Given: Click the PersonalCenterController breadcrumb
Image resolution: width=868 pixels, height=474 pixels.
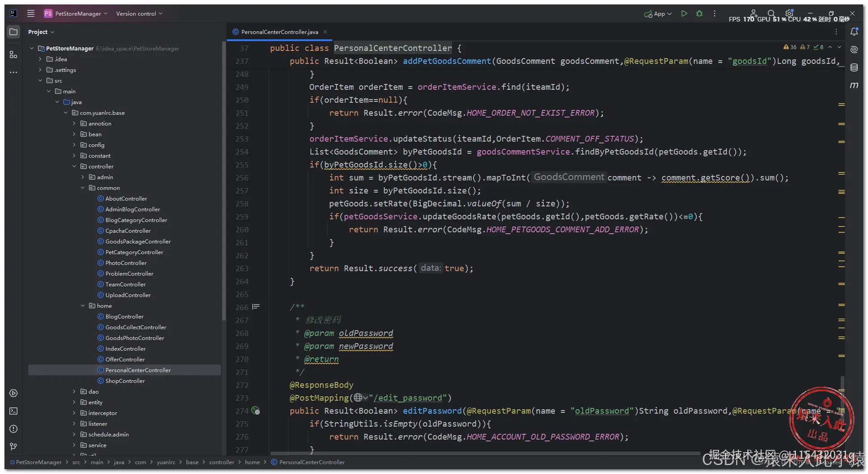Looking at the screenshot, I should pos(308,462).
